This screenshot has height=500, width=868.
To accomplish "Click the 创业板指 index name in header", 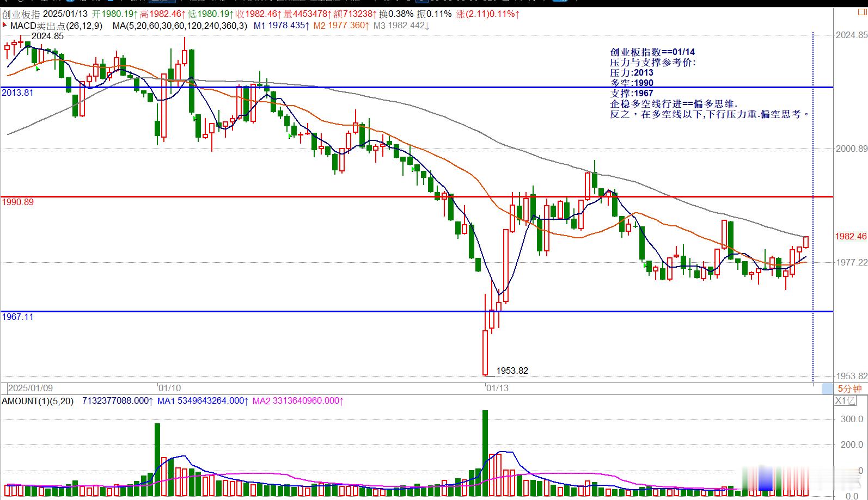I will coord(21,14).
